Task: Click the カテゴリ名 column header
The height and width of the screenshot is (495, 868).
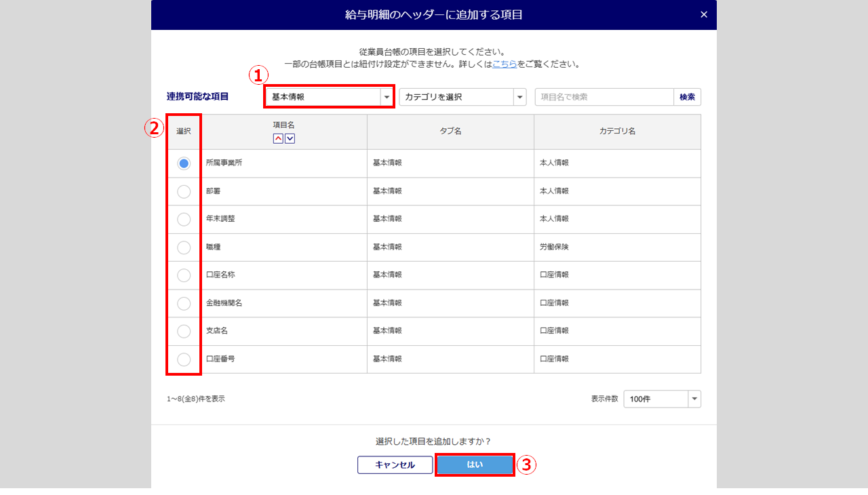Action: pos(617,132)
